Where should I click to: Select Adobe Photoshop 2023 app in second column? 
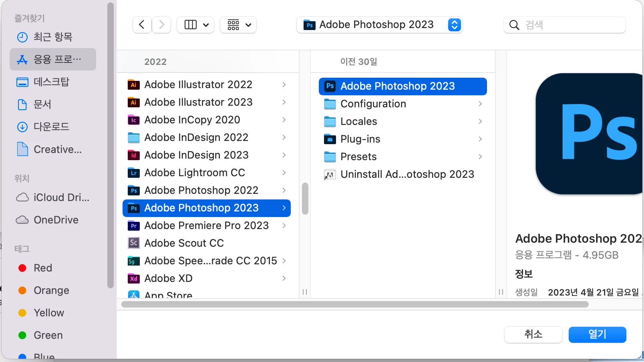403,86
